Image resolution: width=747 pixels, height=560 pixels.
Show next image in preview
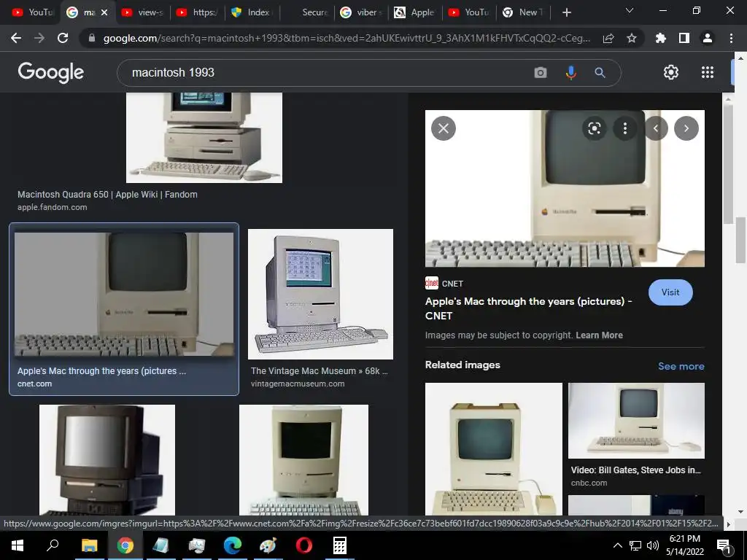(x=686, y=128)
